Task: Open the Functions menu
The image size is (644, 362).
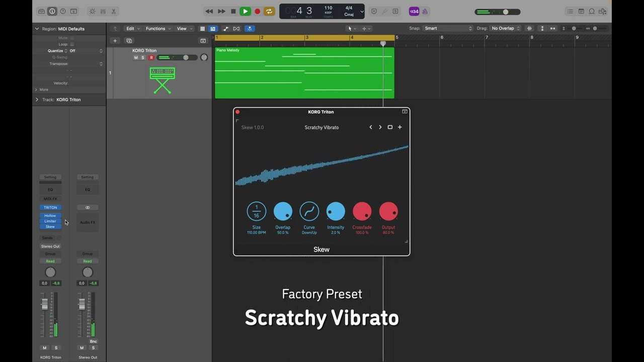Action: pos(158,29)
